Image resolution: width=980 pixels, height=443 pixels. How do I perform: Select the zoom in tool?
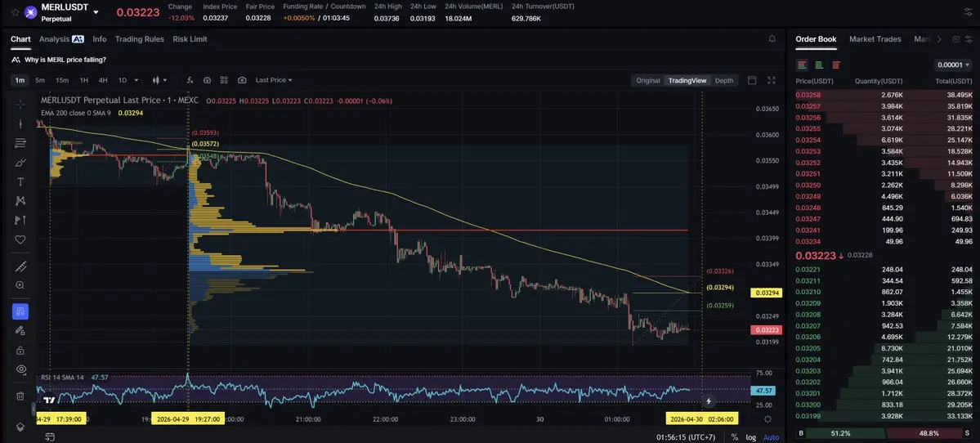[20, 285]
